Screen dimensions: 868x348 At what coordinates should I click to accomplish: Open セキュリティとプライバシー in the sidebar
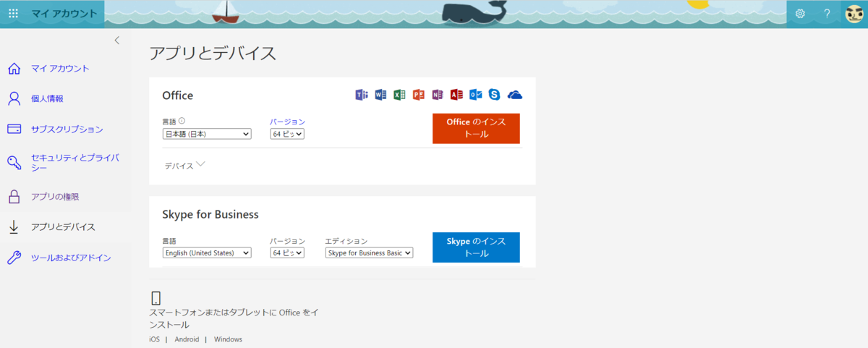(75, 162)
